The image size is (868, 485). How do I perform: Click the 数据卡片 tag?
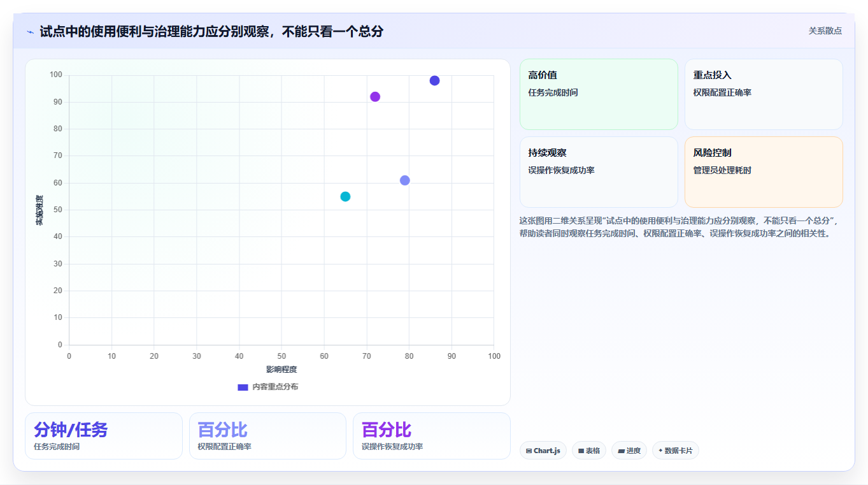click(675, 451)
